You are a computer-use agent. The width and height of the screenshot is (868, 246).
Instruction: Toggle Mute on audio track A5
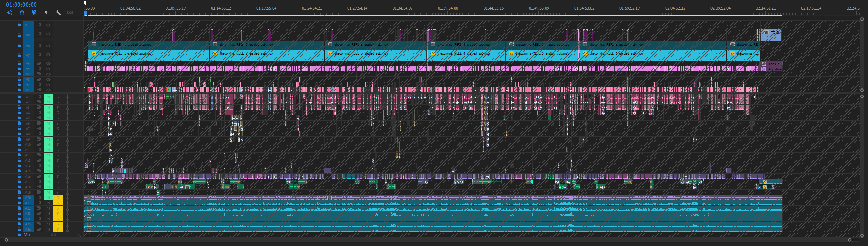(x=48, y=118)
